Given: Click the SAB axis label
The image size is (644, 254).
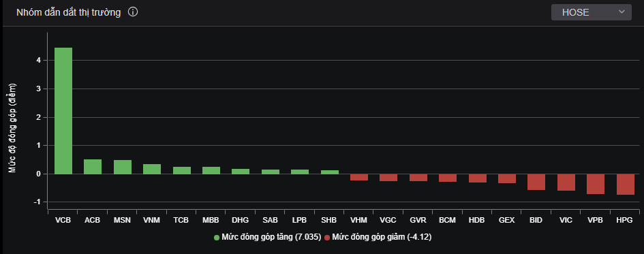Looking at the screenshot, I should (271, 221).
